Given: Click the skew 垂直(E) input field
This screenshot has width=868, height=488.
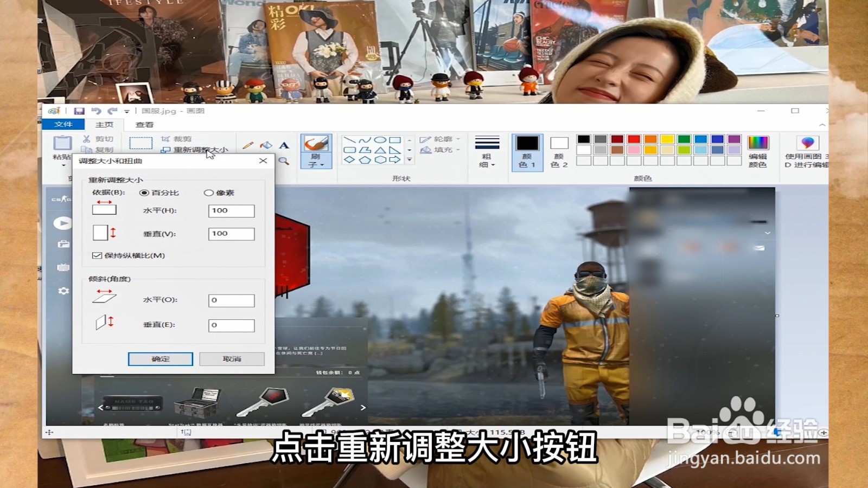Looking at the screenshot, I should pyautogui.click(x=231, y=325).
